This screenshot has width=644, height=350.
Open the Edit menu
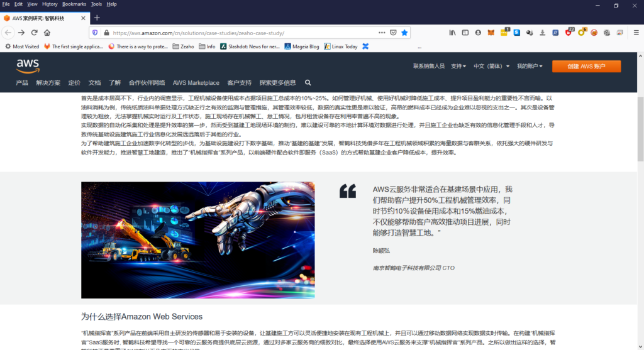coord(18,4)
